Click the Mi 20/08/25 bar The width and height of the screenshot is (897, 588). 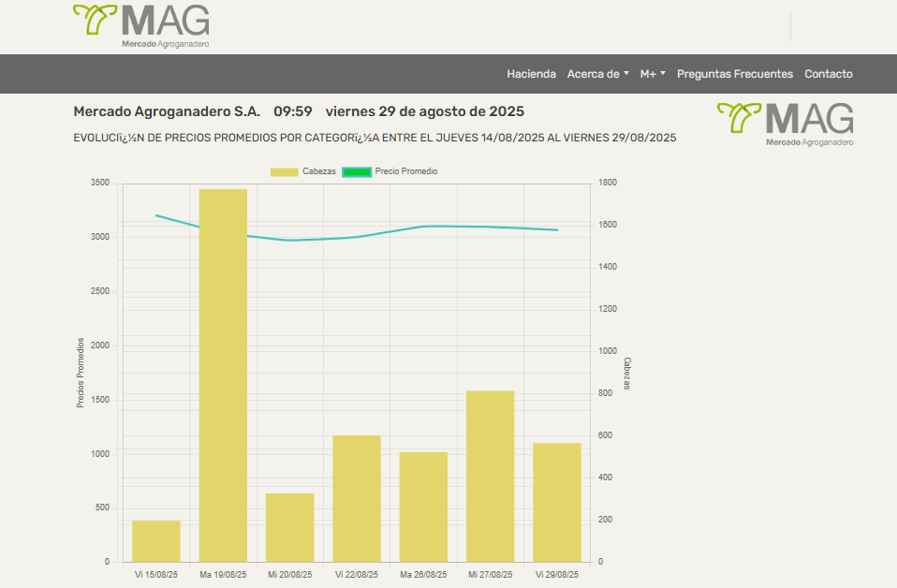pyautogui.click(x=290, y=527)
